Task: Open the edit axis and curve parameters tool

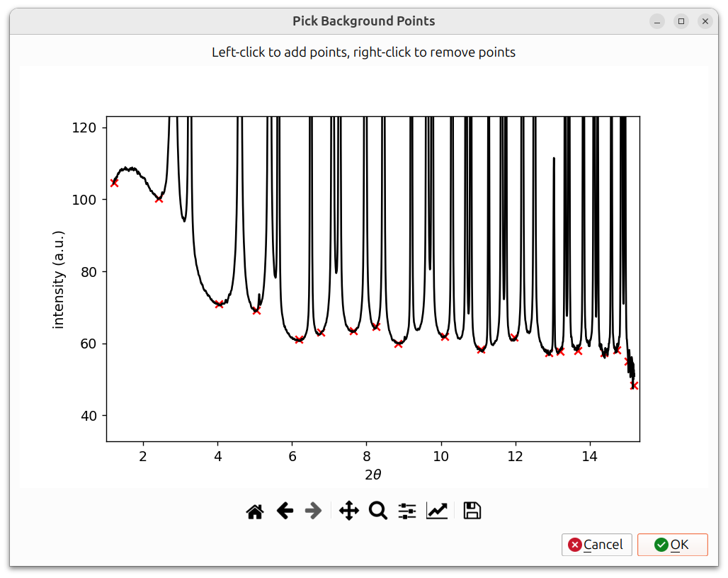Action: 437,511
